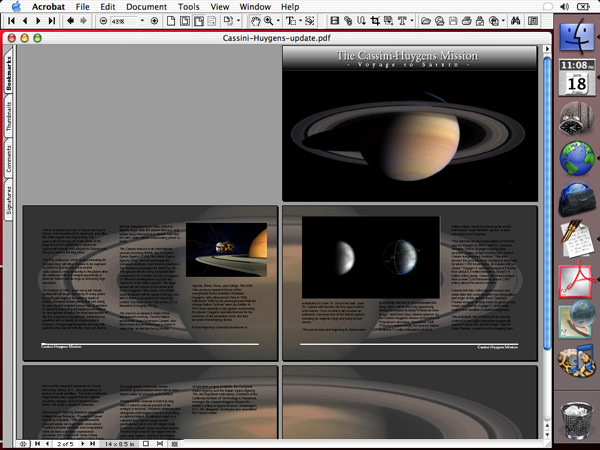Select the Graphics Select tool
Screen dimensions: 600x450
310,21
